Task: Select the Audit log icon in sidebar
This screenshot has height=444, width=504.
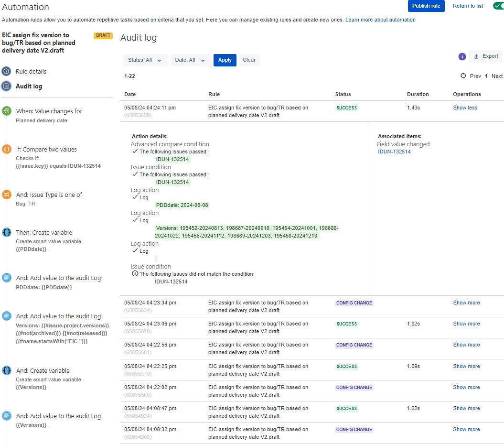Action: click(x=6, y=86)
